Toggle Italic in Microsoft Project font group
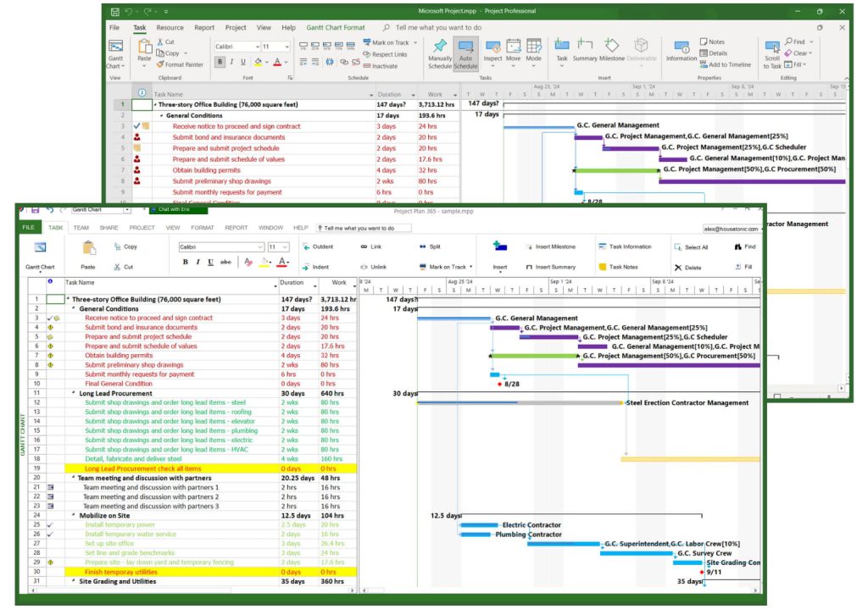Viewport: 868px width, 609px height. click(231, 62)
